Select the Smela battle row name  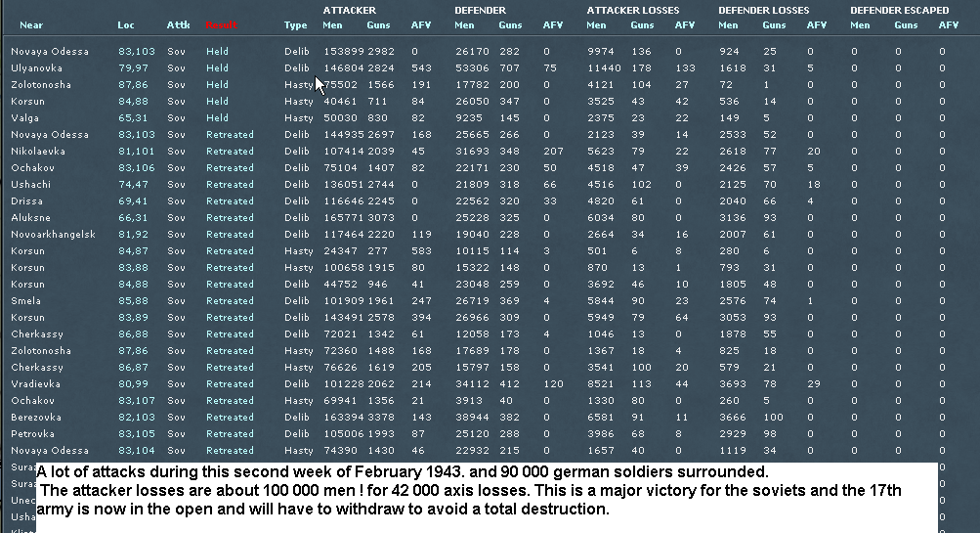pos(25,300)
